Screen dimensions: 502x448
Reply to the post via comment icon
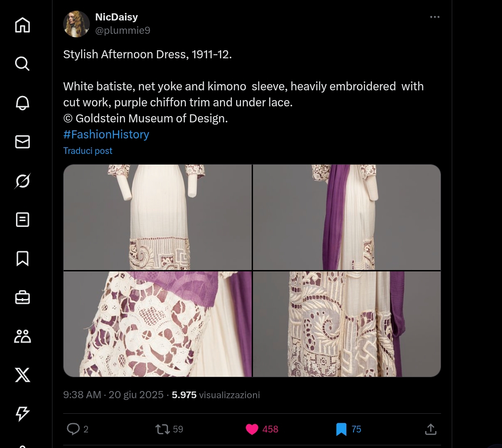pyautogui.click(x=73, y=429)
